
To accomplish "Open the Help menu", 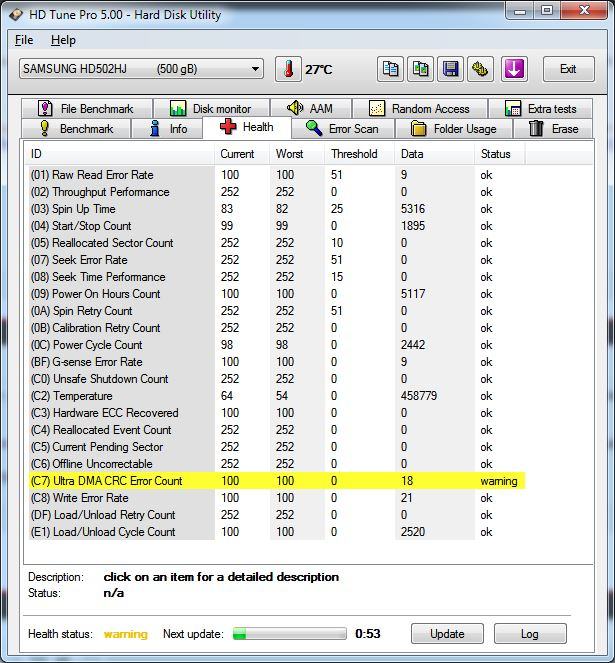I will coord(63,40).
